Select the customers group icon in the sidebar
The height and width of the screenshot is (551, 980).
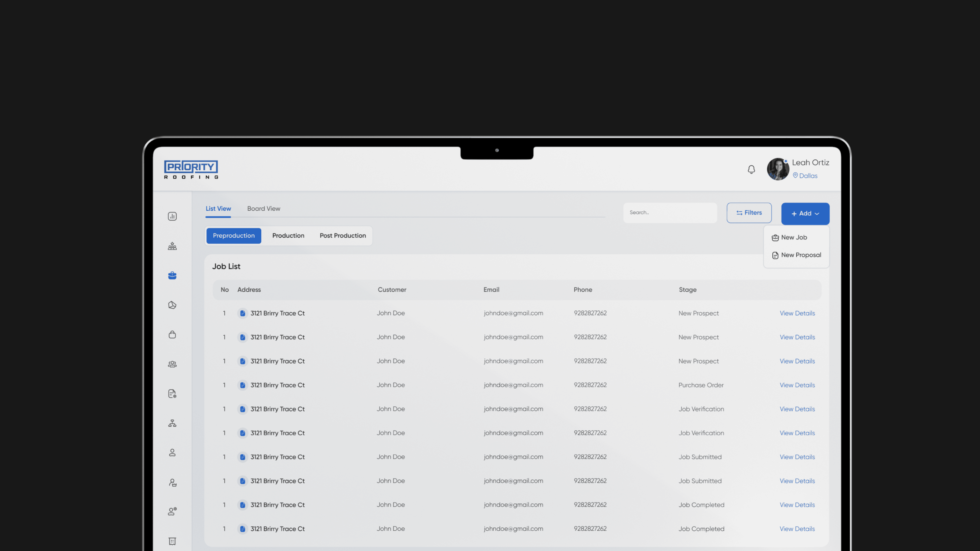tap(172, 364)
